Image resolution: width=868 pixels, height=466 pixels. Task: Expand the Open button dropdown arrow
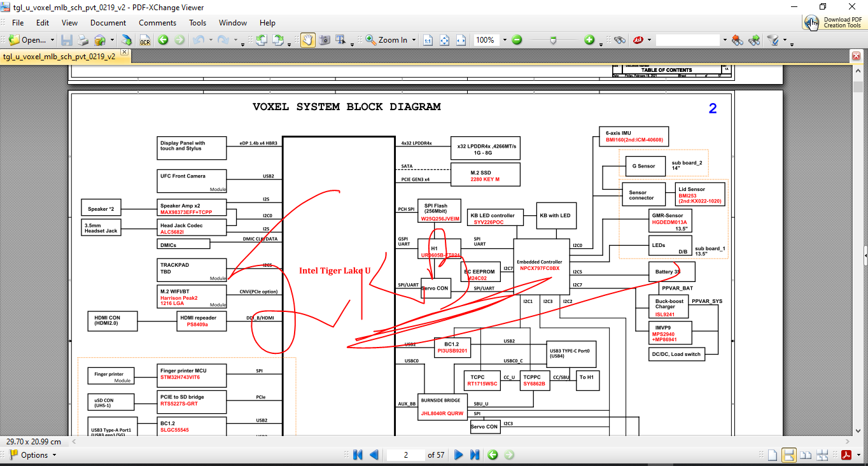pos(52,39)
